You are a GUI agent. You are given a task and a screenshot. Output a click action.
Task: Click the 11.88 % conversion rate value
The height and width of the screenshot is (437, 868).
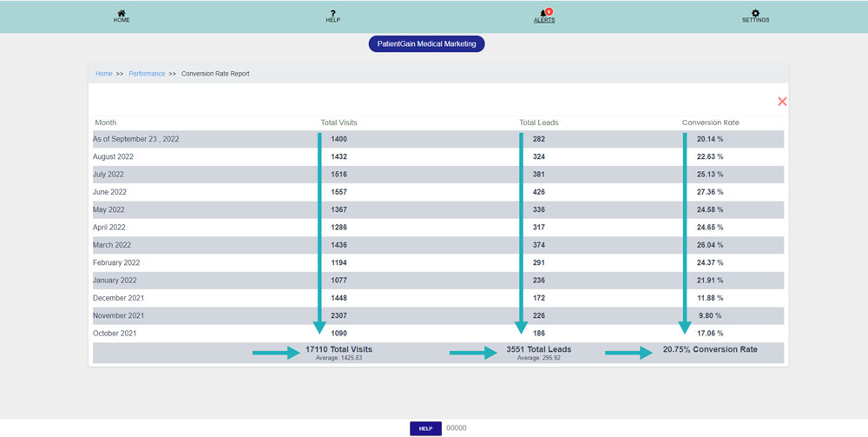(710, 298)
